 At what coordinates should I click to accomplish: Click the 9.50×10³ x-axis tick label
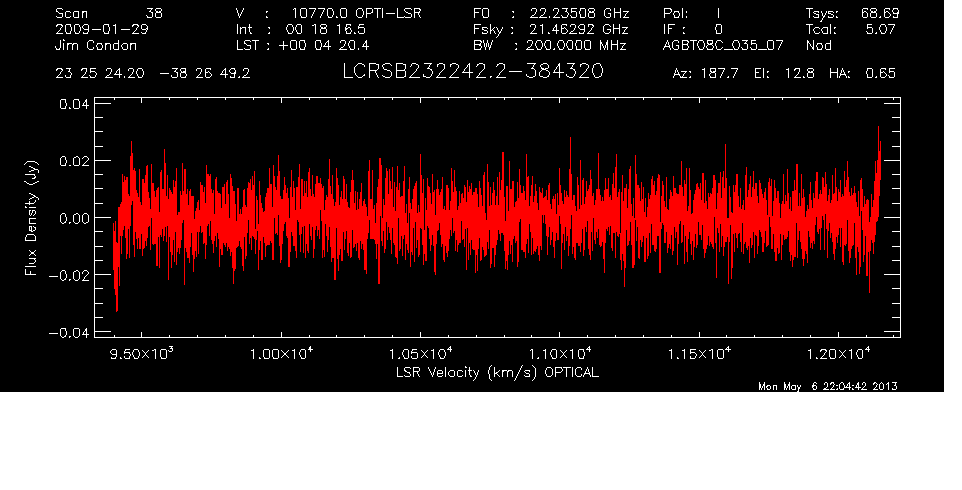pyautogui.click(x=142, y=353)
